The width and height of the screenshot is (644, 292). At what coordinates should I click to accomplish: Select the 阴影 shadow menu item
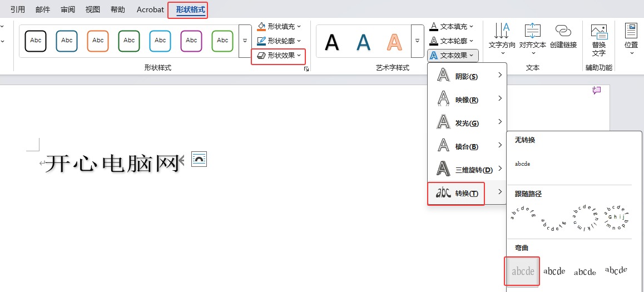pos(466,76)
